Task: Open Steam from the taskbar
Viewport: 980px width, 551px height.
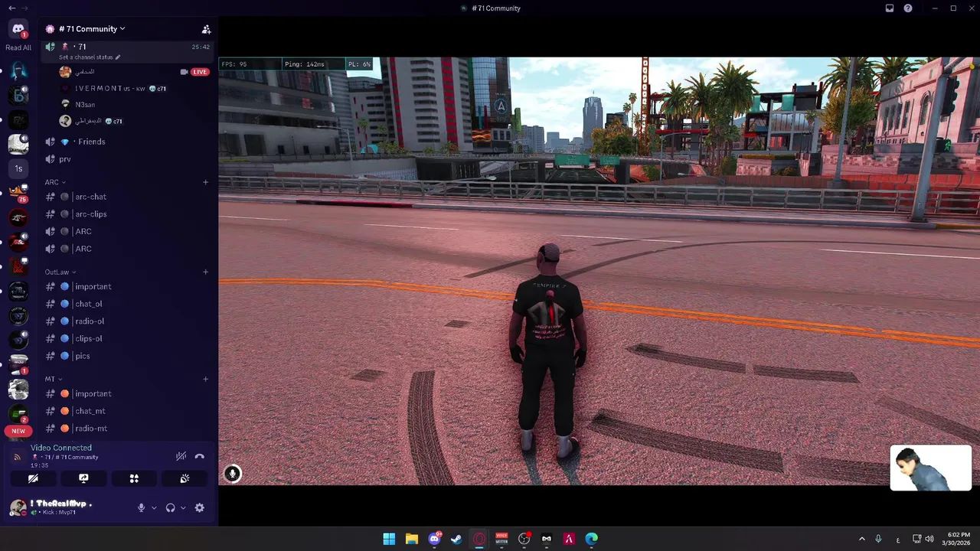Action: click(x=456, y=539)
